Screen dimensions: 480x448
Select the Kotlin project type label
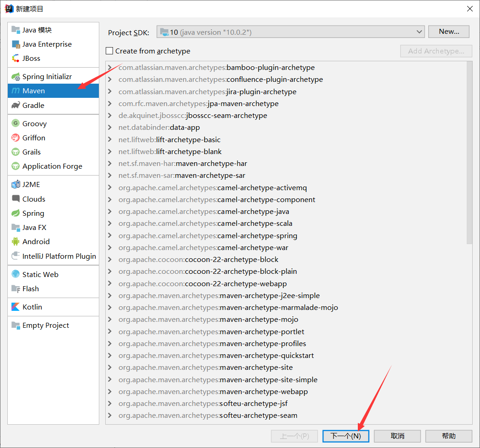(x=32, y=307)
